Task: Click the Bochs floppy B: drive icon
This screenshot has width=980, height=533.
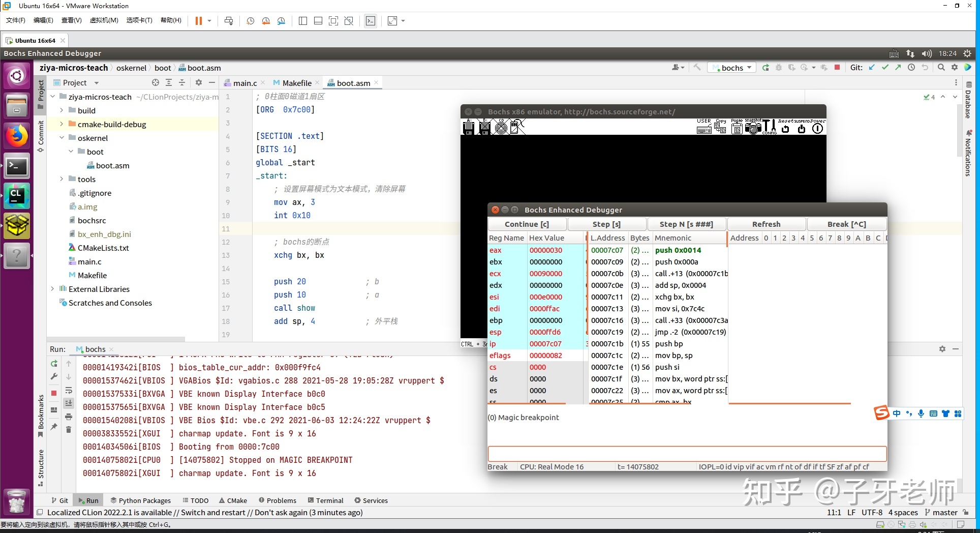Action: [x=484, y=127]
